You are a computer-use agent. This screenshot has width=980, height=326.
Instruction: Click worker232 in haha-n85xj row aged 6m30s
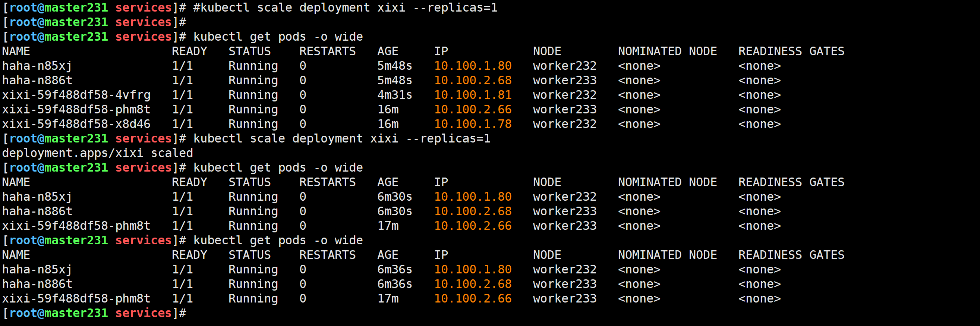565,197
